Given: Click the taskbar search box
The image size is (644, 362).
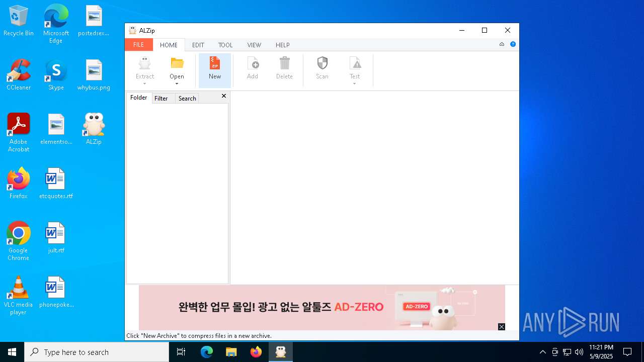Looking at the screenshot, I should (97, 352).
